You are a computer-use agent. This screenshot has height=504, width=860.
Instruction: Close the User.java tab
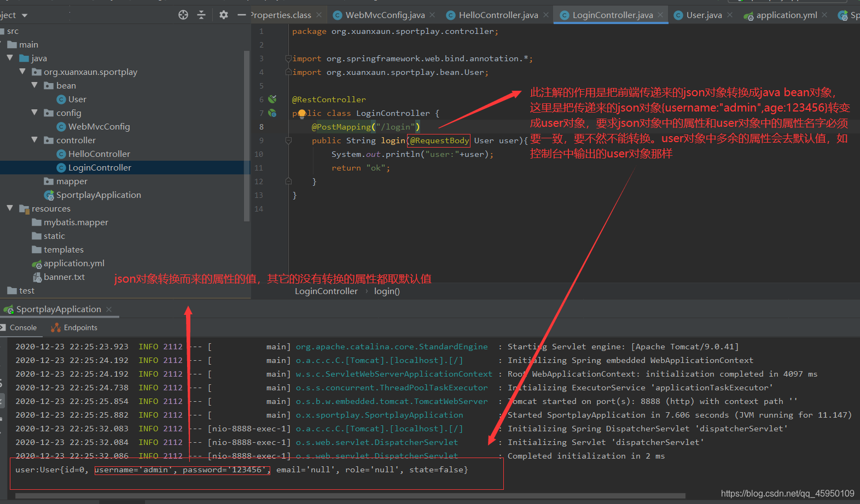[730, 15]
